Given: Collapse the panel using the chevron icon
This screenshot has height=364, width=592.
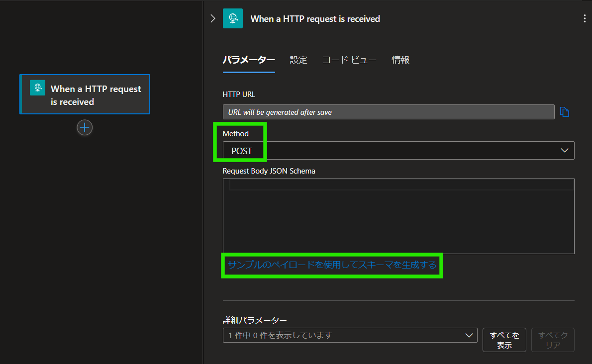Looking at the screenshot, I should 213,18.
